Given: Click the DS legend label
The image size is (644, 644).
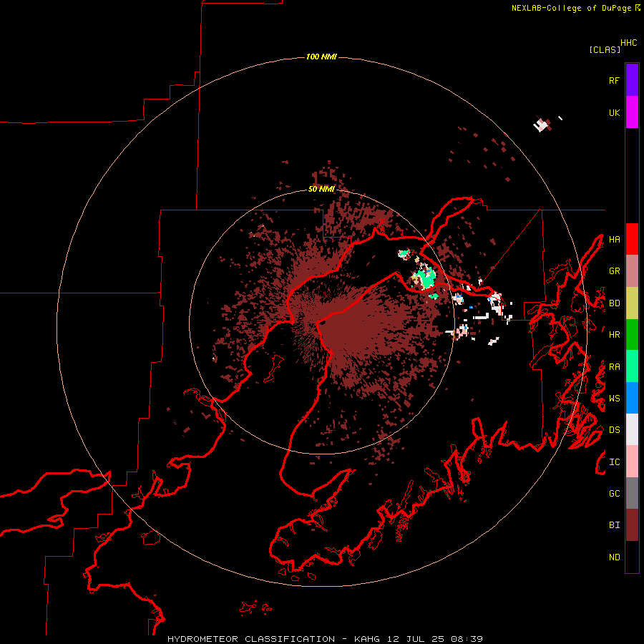Looking at the screenshot, I should [614, 430].
